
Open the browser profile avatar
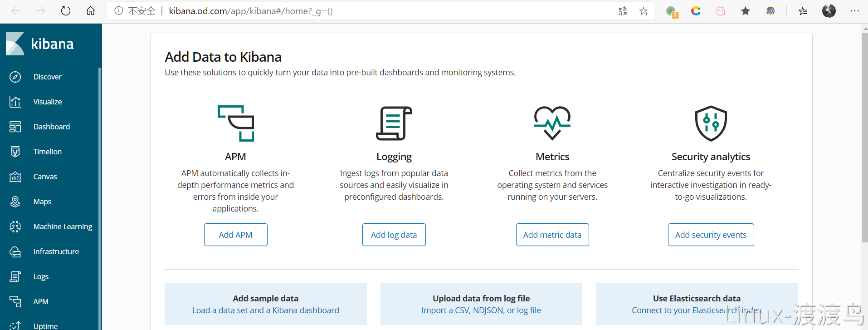point(829,11)
